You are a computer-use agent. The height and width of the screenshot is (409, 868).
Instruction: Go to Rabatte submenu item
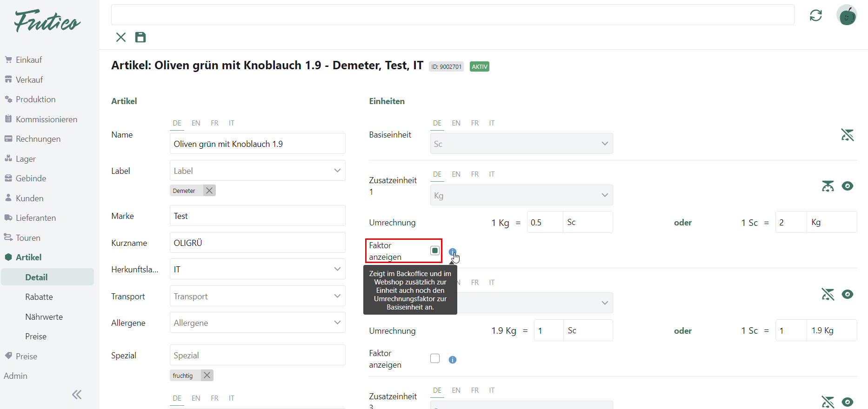(39, 297)
